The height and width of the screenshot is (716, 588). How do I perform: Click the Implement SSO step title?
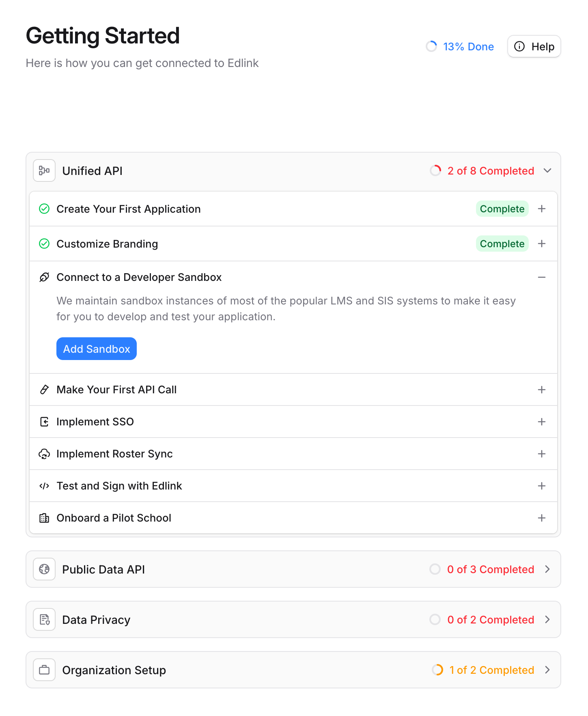95,422
